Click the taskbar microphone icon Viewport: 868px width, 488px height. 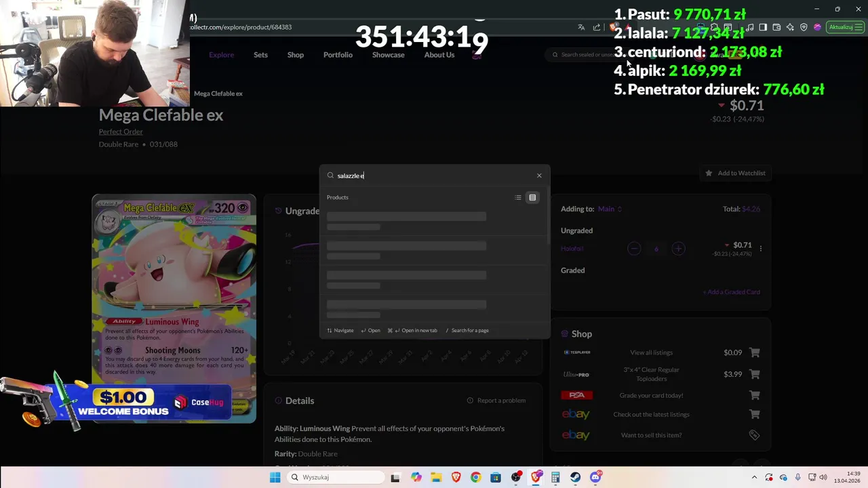[798, 477]
